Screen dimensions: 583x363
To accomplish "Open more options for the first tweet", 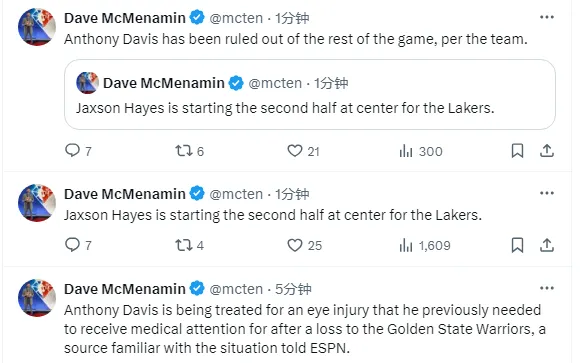I will click(x=547, y=17).
